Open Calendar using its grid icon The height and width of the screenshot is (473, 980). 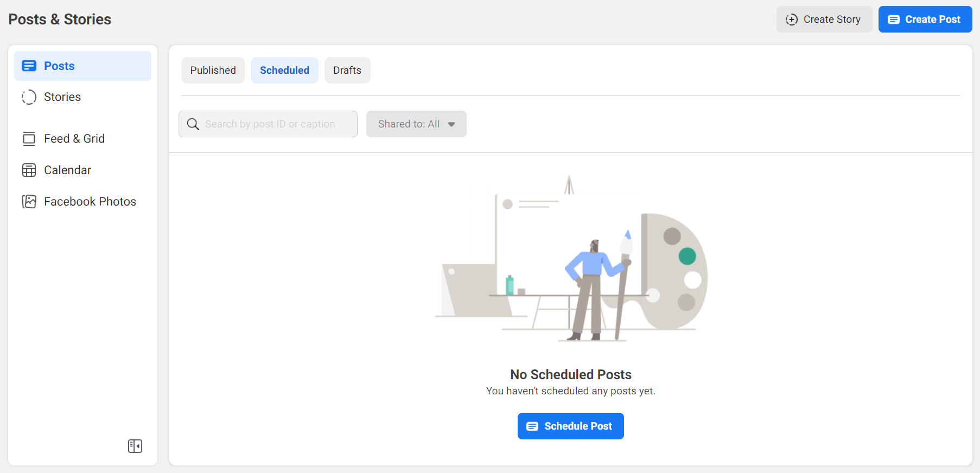29,170
